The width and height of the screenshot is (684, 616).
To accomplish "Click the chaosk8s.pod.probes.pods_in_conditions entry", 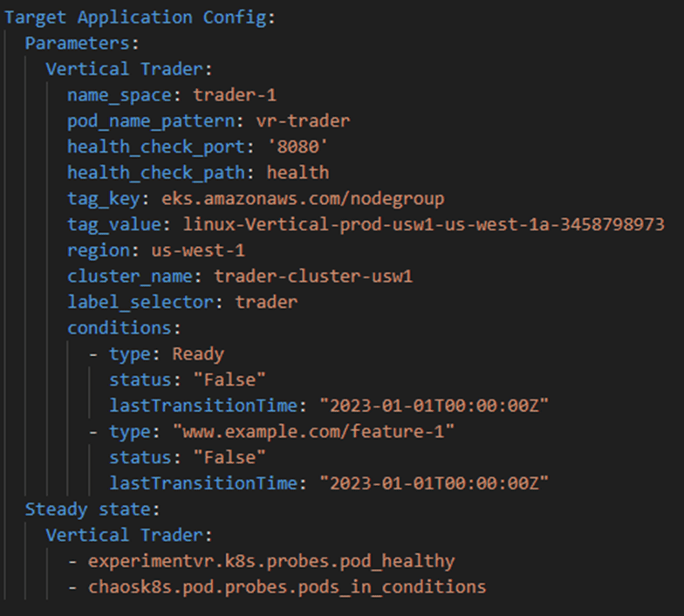I will (287, 587).
